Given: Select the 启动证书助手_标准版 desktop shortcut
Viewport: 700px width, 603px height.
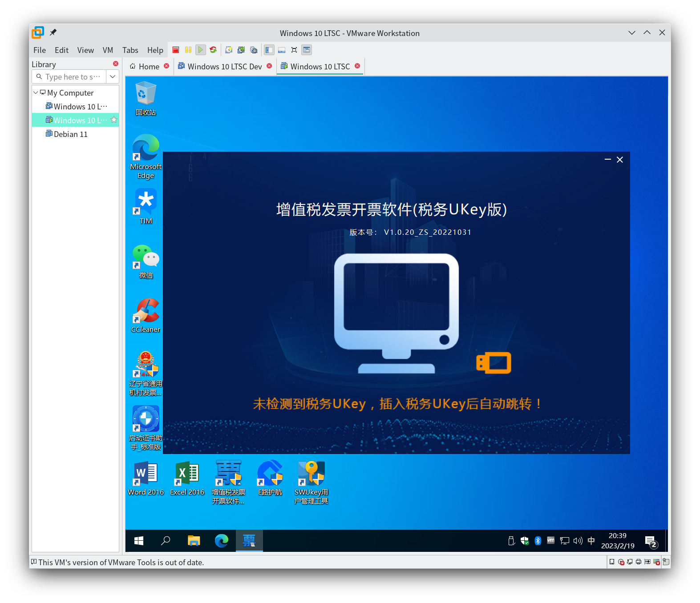Looking at the screenshot, I should (x=146, y=428).
